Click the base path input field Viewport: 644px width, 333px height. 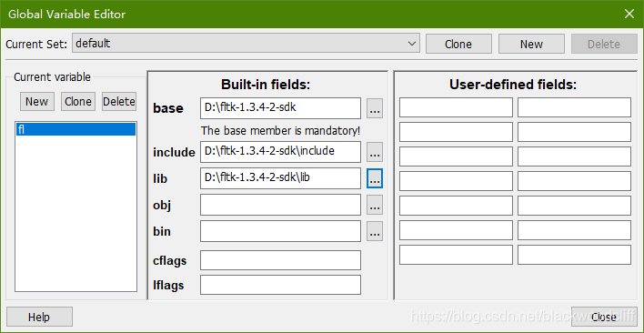tap(280, 108)
